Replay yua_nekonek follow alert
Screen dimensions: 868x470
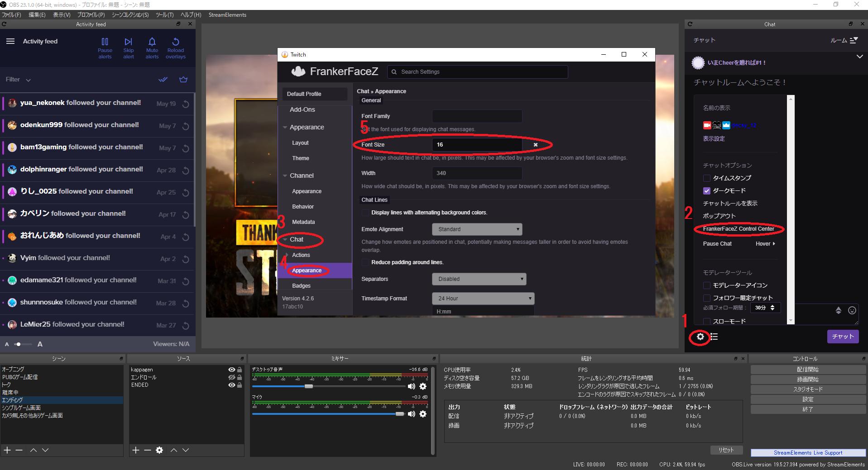pyautogui.click(x=186, y=104)
